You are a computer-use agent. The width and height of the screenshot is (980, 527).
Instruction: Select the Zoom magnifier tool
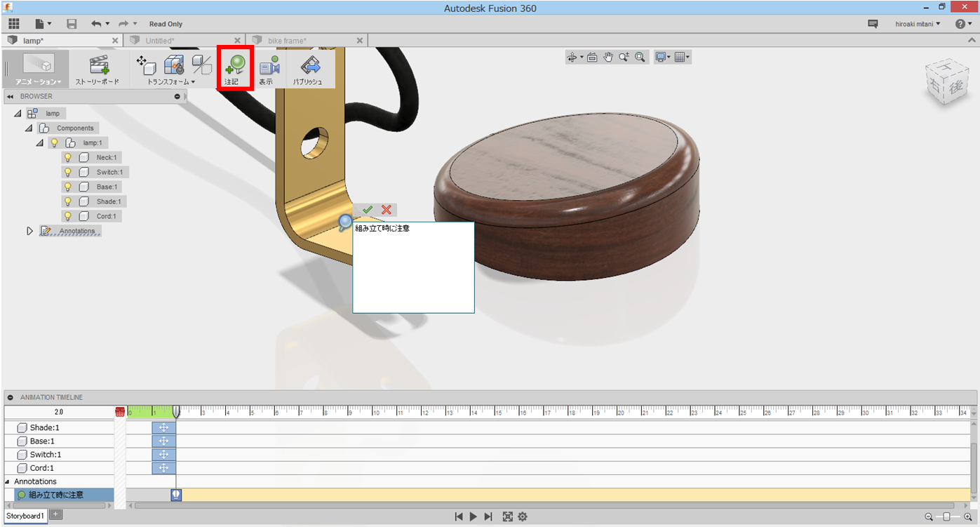[624, 57]
